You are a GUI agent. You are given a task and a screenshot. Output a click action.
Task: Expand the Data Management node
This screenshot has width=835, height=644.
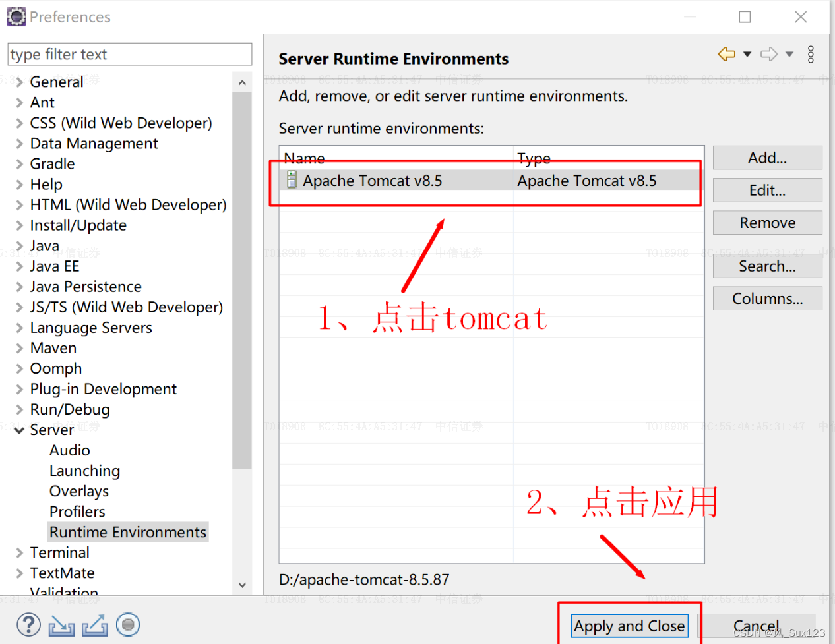point(20,144)
